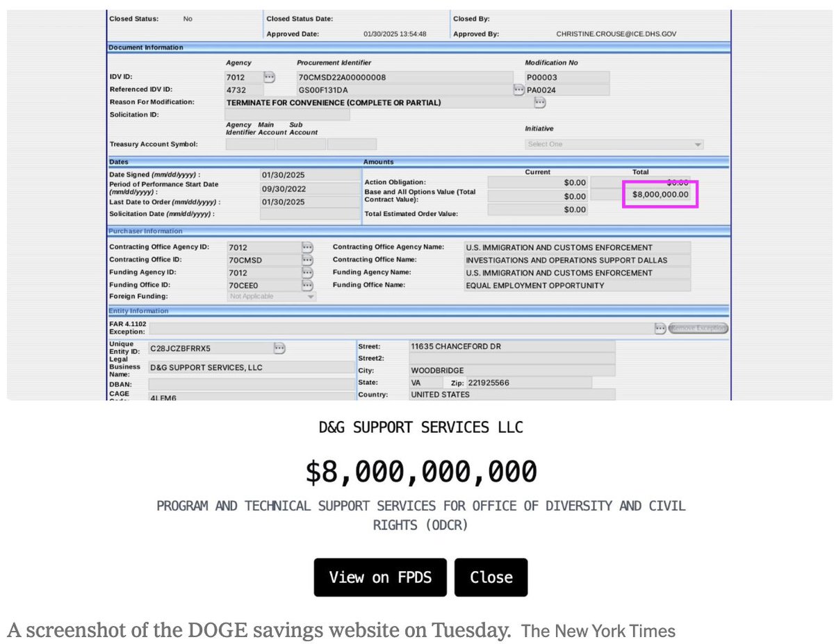Click the Contracting Office Agency ID field 7012
The image size is (834, 644).
pos(264,247)
